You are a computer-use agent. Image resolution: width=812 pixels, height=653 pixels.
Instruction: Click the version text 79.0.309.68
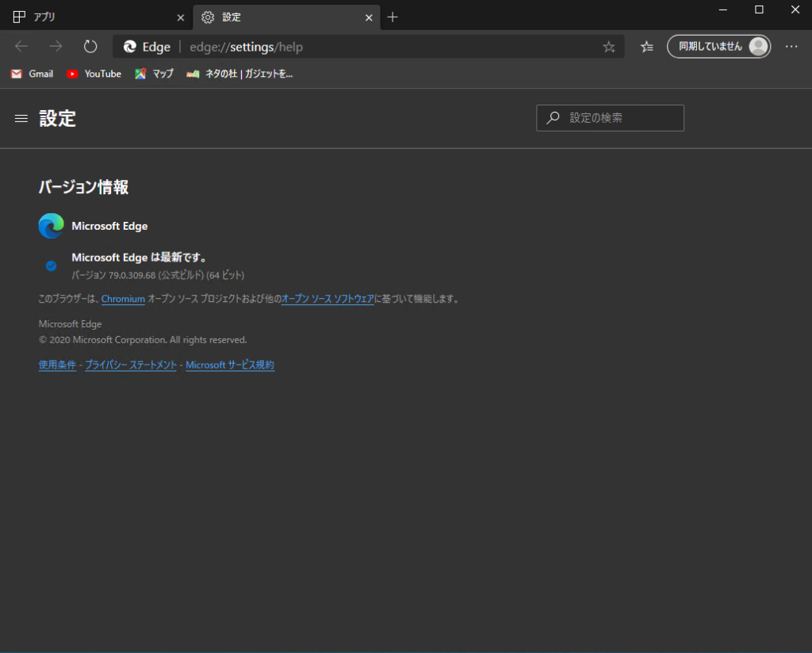coord(132,275)
